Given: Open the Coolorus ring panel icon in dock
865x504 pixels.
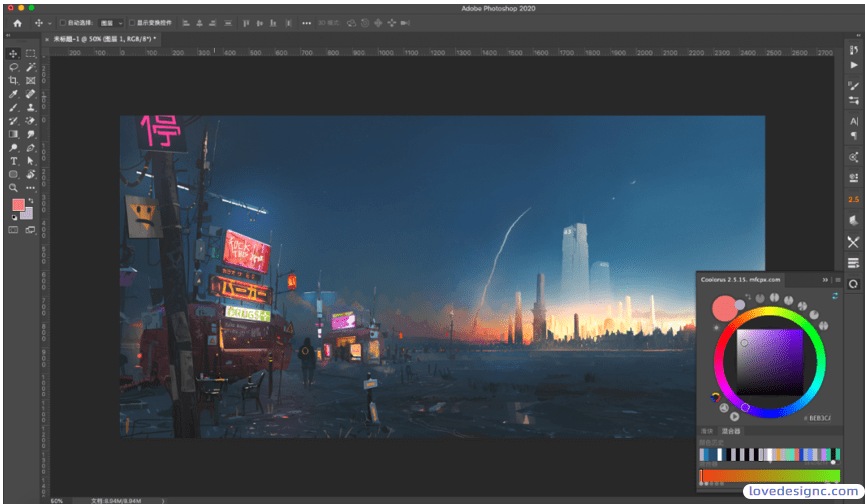Looking at the screenshot, I should [853, 284].
